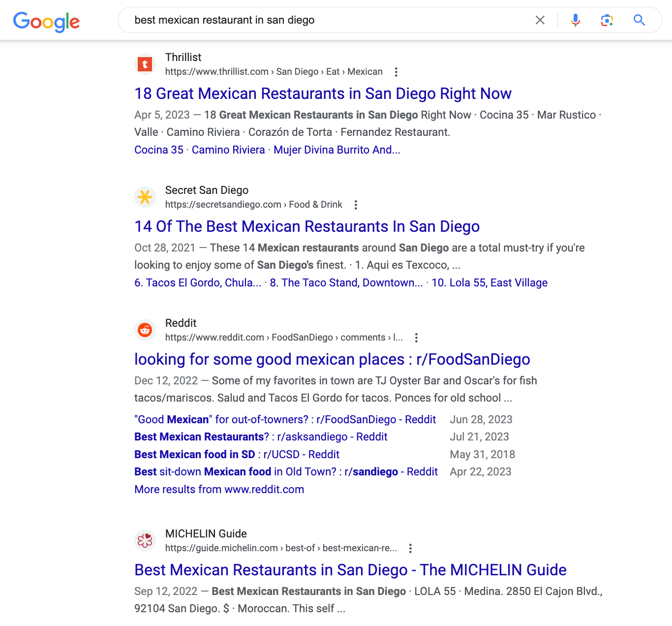Open the three-dot menu for MICHELIN Guide result

click(410, 548)
